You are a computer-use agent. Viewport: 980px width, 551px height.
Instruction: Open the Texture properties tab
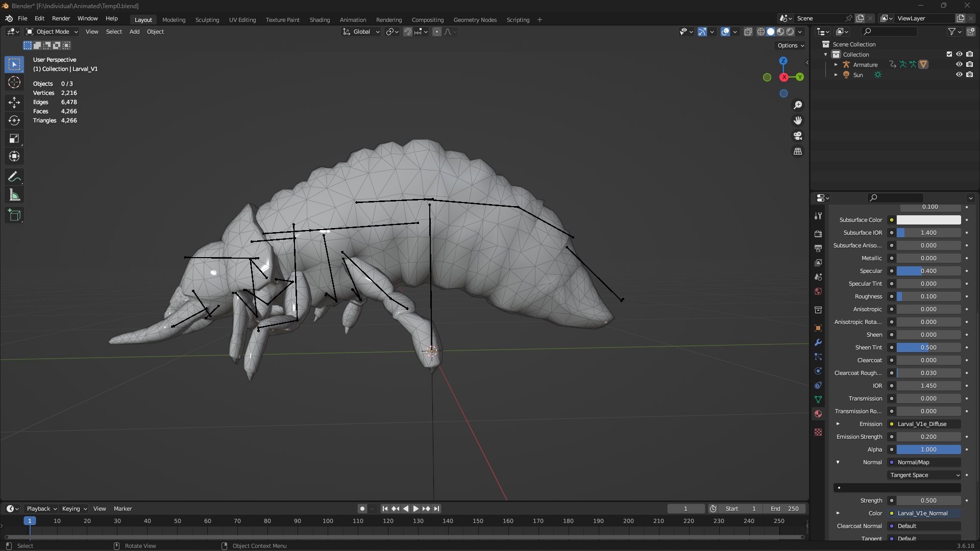coord(818,432)
